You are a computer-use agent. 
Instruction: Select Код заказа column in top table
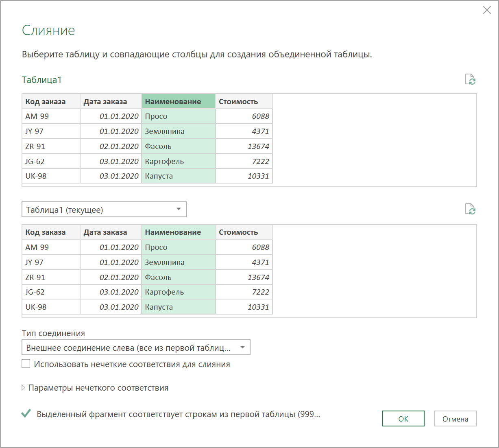[x=51, y=101]
